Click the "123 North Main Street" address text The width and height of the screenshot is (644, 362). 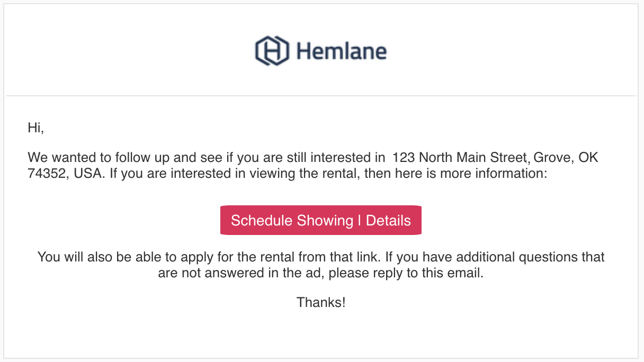pyautogui.click(x=460, y=158)
